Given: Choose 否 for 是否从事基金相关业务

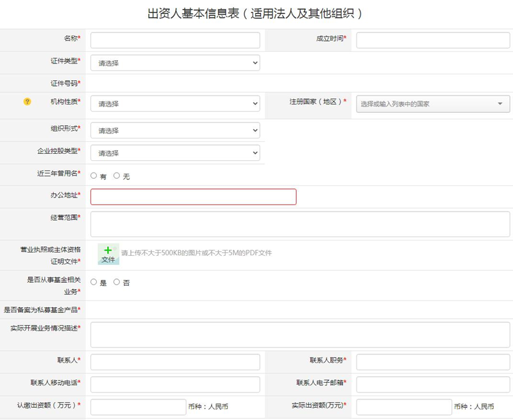Looking at the screenshot, I should 117,282.
